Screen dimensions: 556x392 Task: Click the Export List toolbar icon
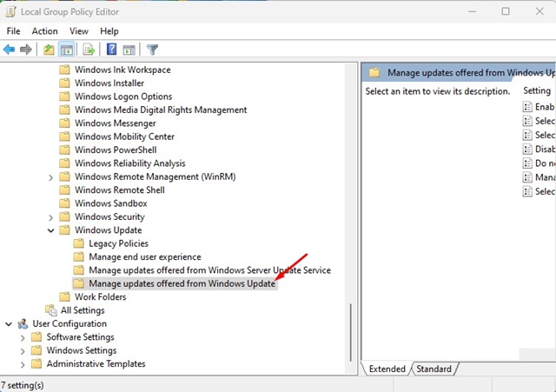pos(89,50)
